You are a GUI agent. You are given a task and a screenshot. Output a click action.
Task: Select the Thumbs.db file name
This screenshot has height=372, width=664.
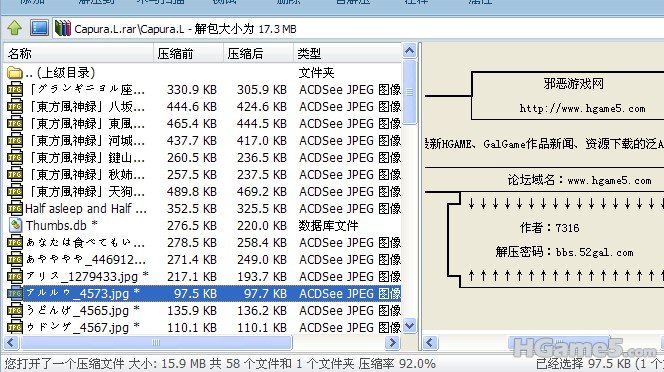[61, 225]
